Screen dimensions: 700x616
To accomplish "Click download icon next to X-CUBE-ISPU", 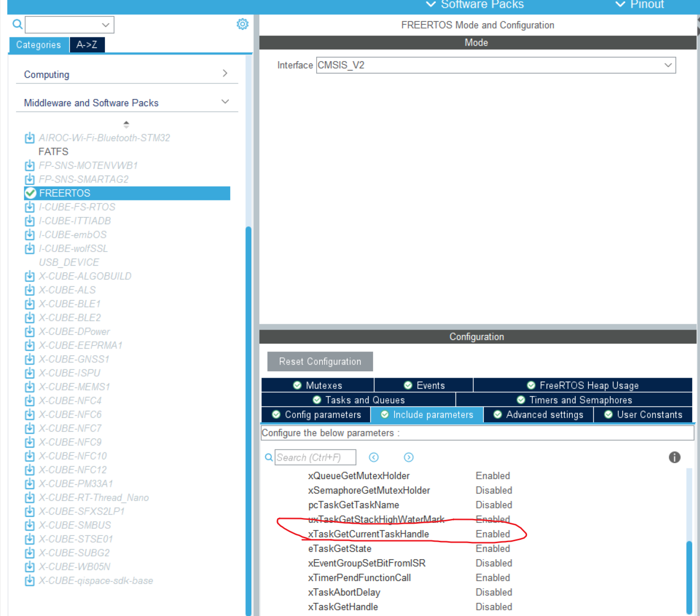I will coord(30,373).
